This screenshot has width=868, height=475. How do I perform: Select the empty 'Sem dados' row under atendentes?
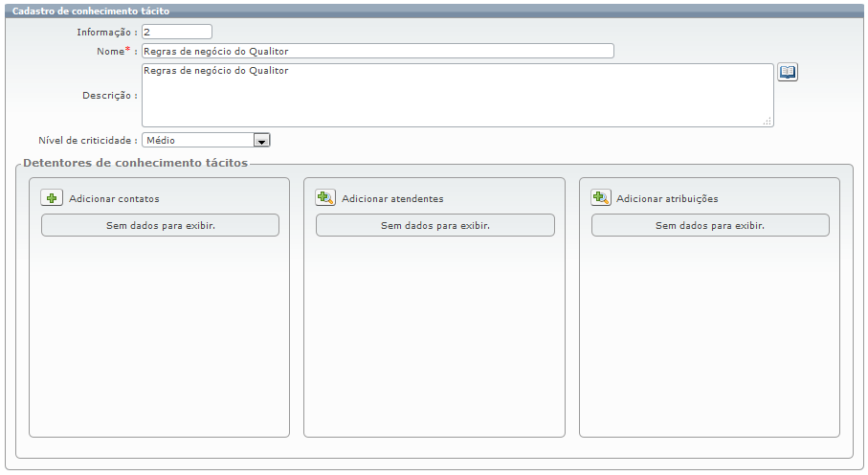[x=434, y=226]
